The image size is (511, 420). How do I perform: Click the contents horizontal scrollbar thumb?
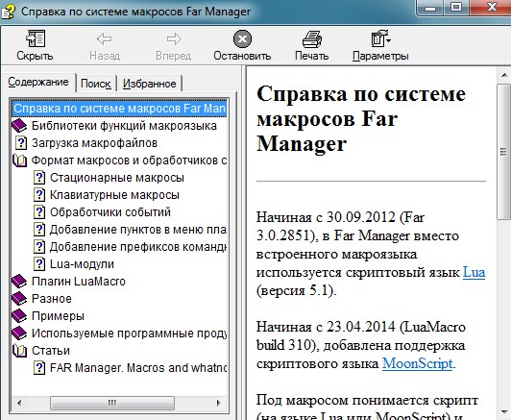pos(112,403)
